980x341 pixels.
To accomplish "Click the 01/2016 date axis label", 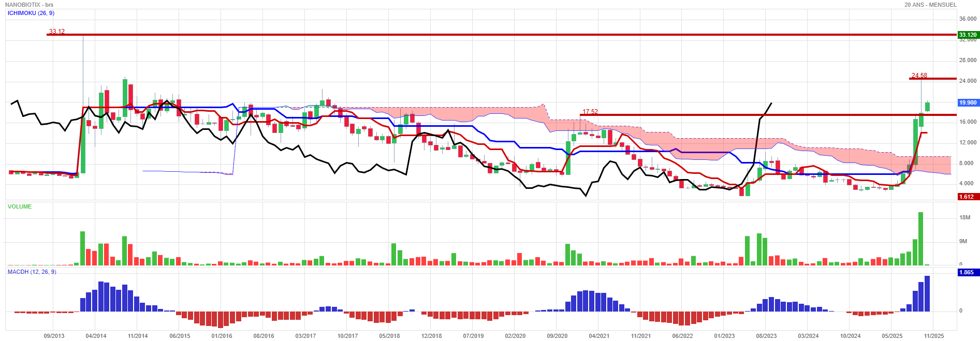I will [x=222, y=336].
